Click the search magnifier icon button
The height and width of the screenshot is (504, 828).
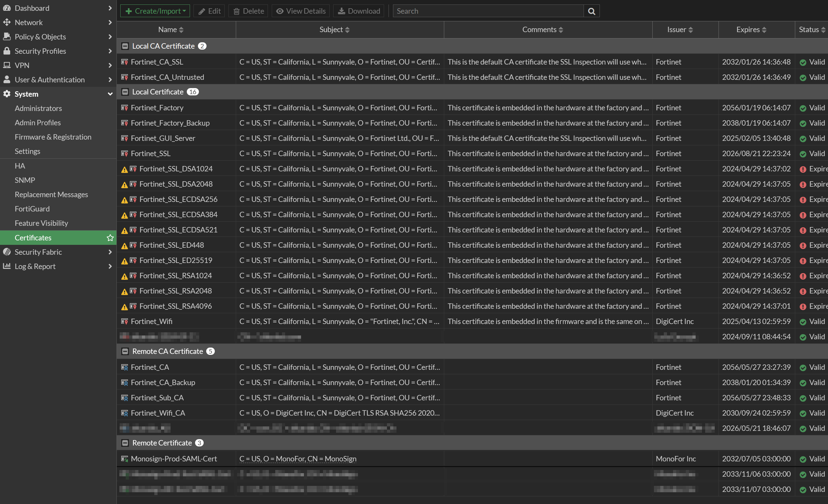(x=592, y=11)
